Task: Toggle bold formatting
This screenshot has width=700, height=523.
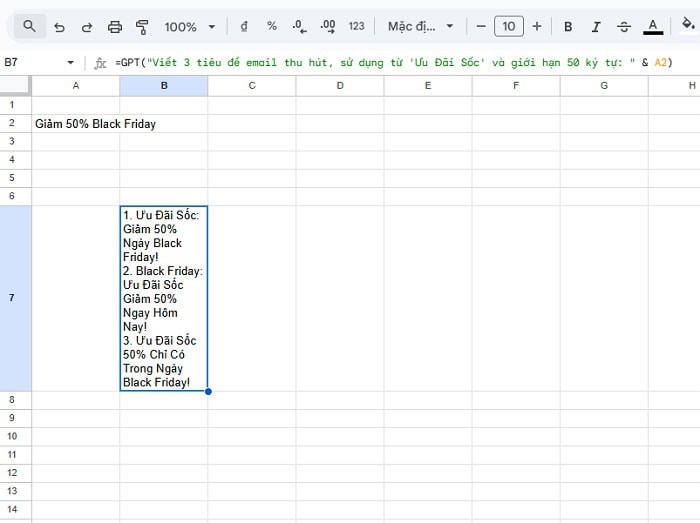Action: (x=568, y=26)
